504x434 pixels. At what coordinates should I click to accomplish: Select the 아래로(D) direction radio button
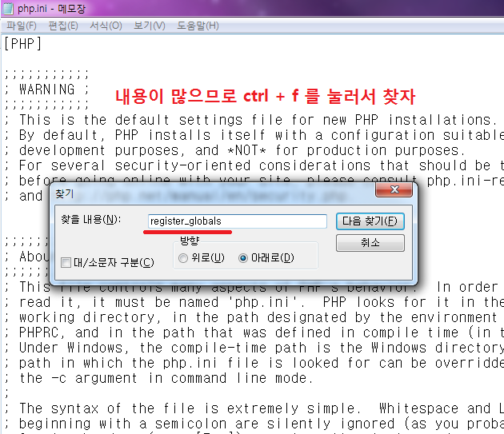(243, 258)
